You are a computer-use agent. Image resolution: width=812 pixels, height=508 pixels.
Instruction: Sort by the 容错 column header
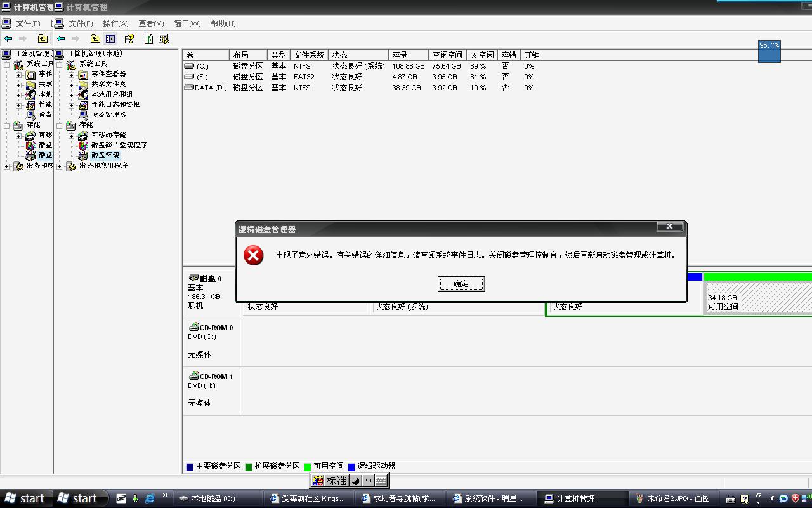pos(508,55)
